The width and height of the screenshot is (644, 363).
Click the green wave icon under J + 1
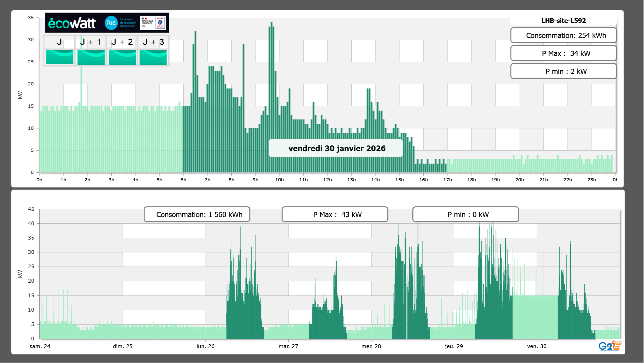pos(91,57)
